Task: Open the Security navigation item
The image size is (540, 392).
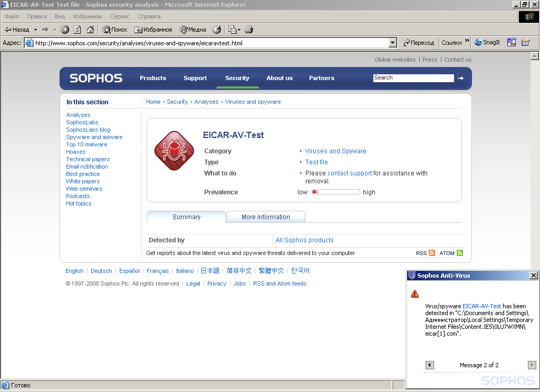Action: [x=237, y=78]
